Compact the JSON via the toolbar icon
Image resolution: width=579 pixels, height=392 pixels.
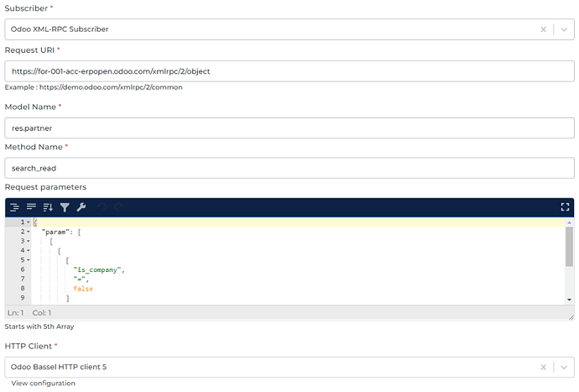click(x=31, y=207)
